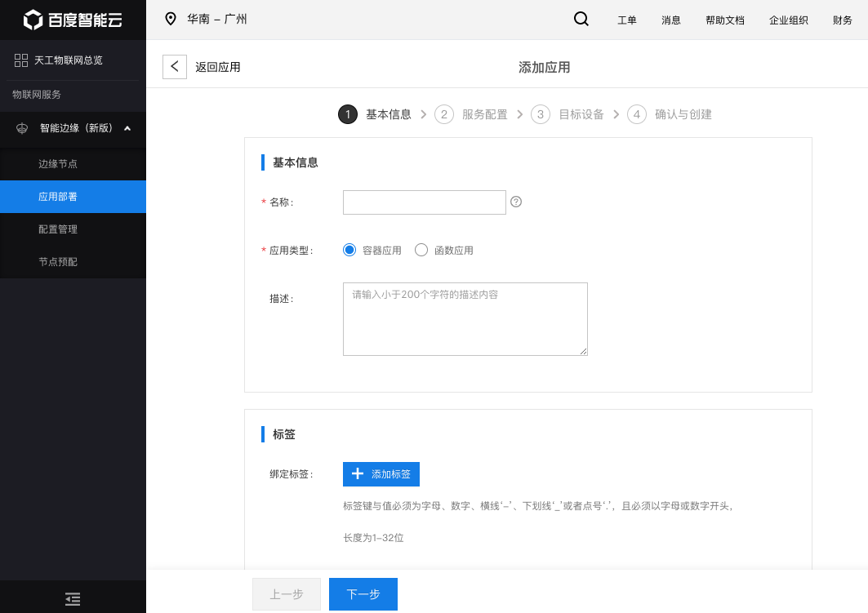Click the 标签 section heading
Viewport: 868px width, 613px height.
(284, 434)
